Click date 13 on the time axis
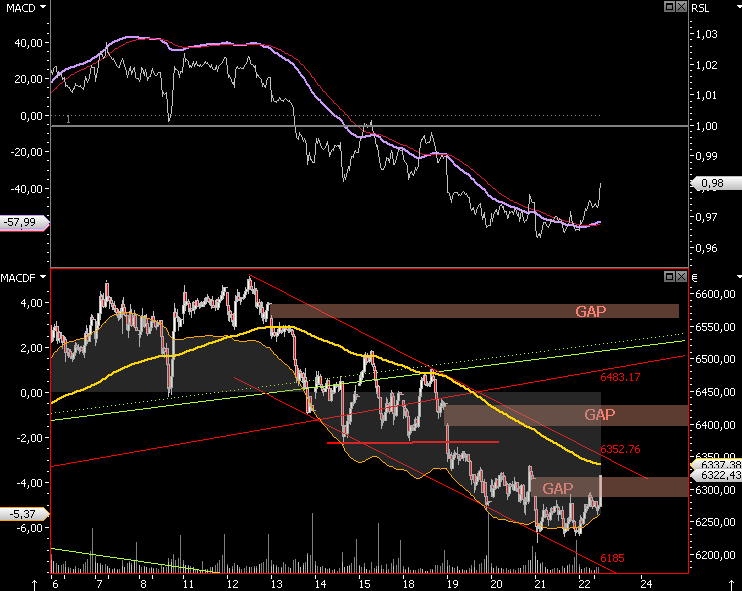The width and height of the screenshot is (742, 591). point(276,584)
